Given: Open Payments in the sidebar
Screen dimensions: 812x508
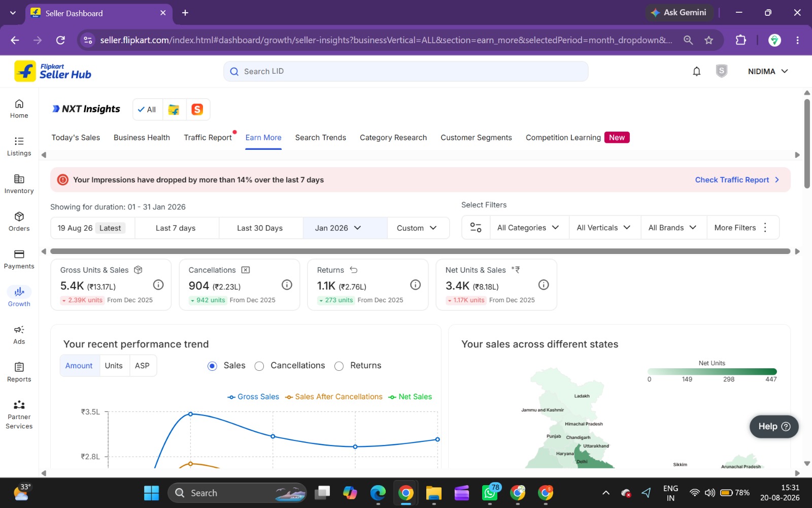Looking at the screenshot, I should pos(19,259).
